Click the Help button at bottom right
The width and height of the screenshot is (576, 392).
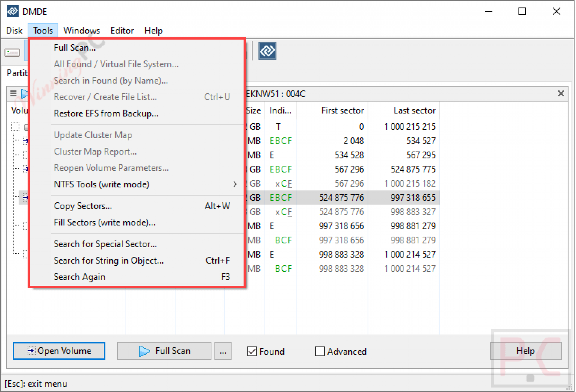526,351
